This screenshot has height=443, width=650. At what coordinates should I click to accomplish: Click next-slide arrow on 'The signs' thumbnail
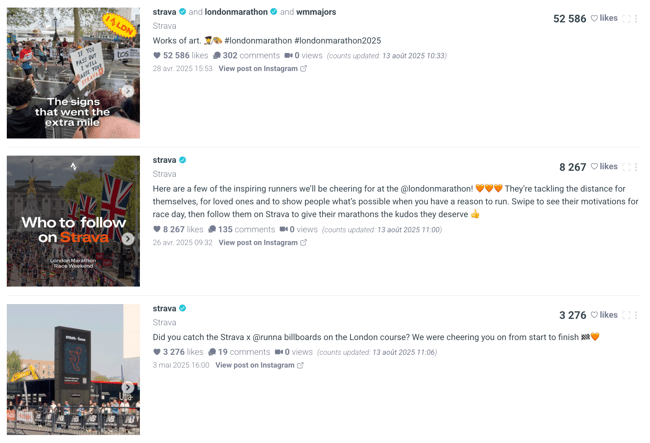click(128, 91)
